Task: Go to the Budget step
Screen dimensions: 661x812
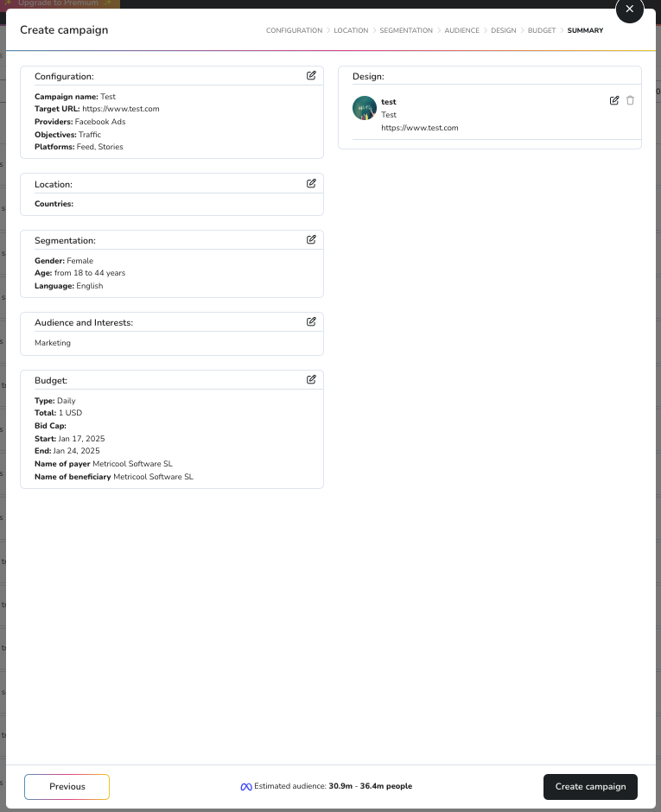Action: click(542, 30)
